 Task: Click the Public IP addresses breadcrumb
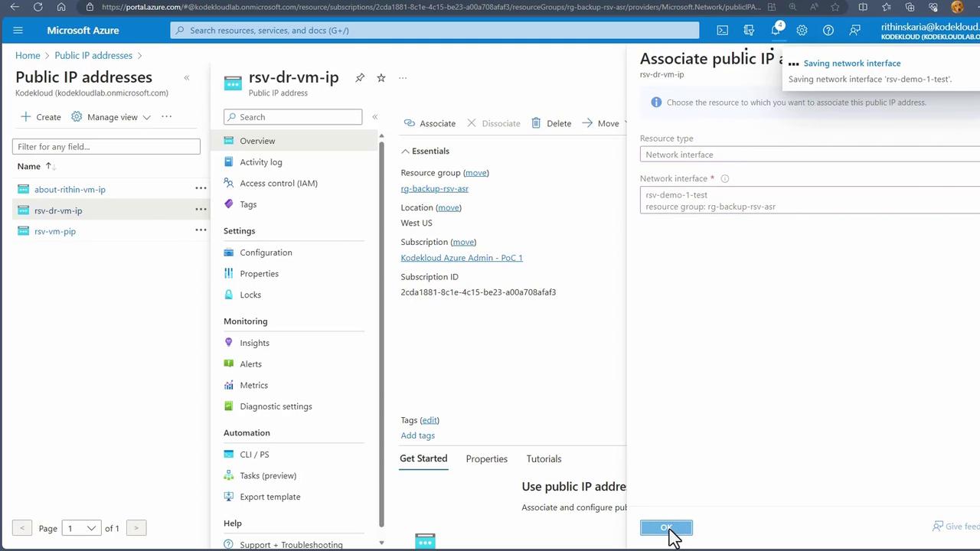coord(93,56)
